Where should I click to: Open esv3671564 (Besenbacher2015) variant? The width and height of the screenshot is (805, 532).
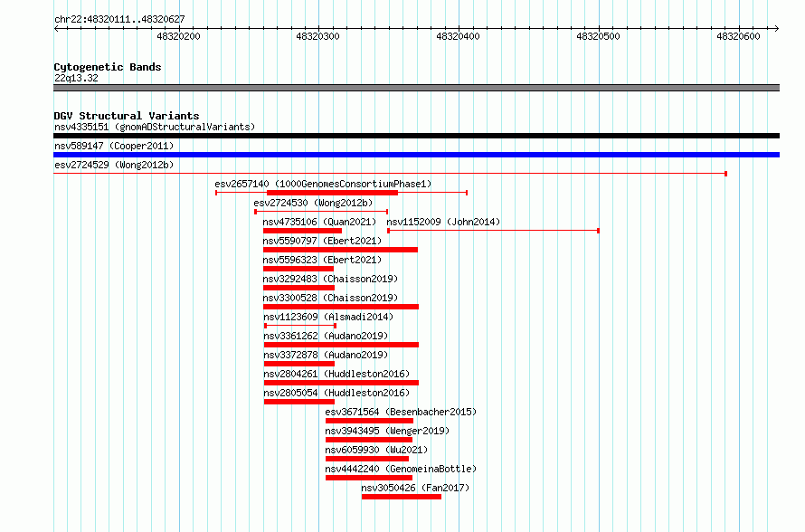[401, 412]
